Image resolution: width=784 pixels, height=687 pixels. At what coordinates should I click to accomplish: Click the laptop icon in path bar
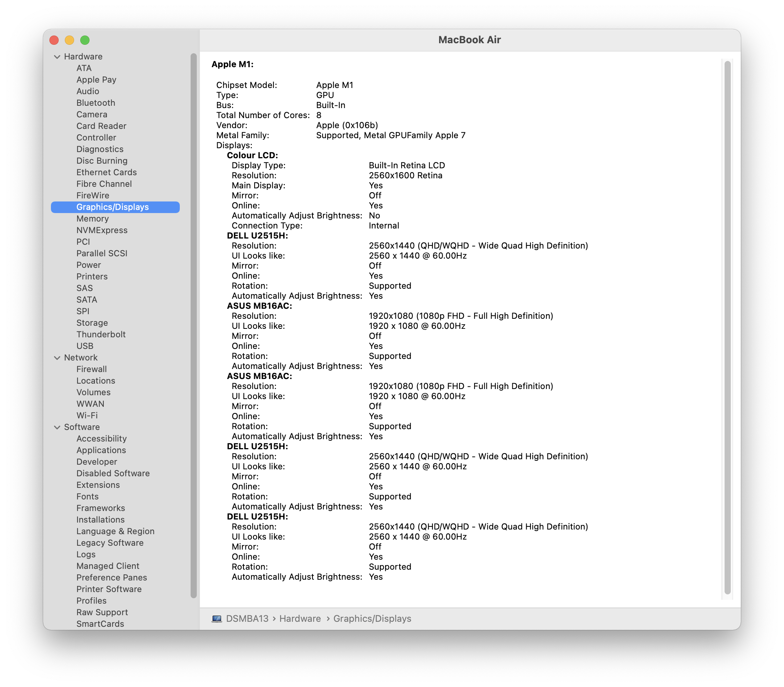pos(217,619)
